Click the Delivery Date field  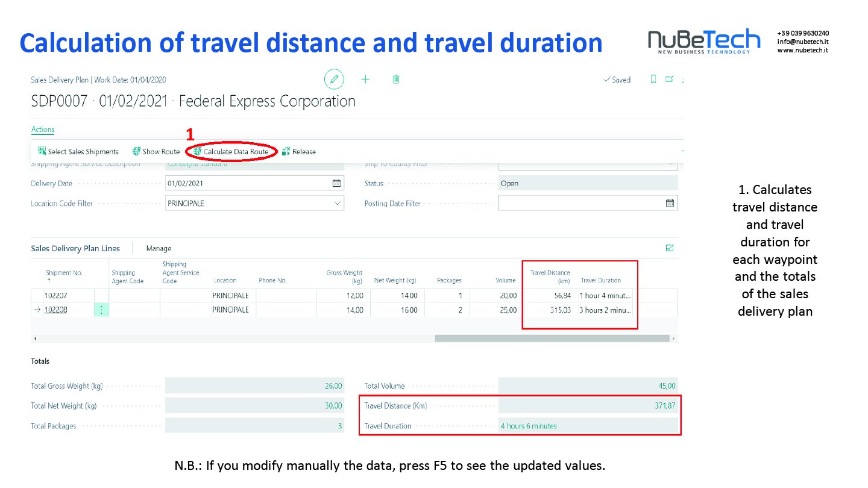tap(254, 183)
